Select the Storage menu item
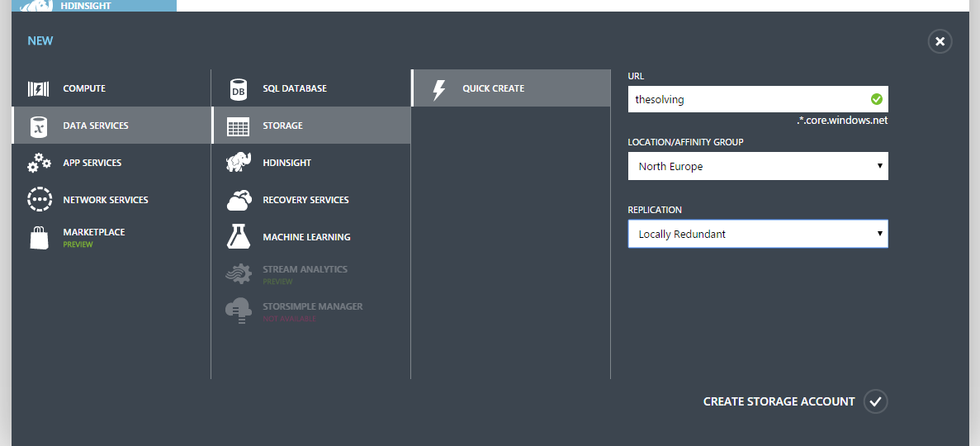This screenshot has width=980, height=446. pos(311,126)
